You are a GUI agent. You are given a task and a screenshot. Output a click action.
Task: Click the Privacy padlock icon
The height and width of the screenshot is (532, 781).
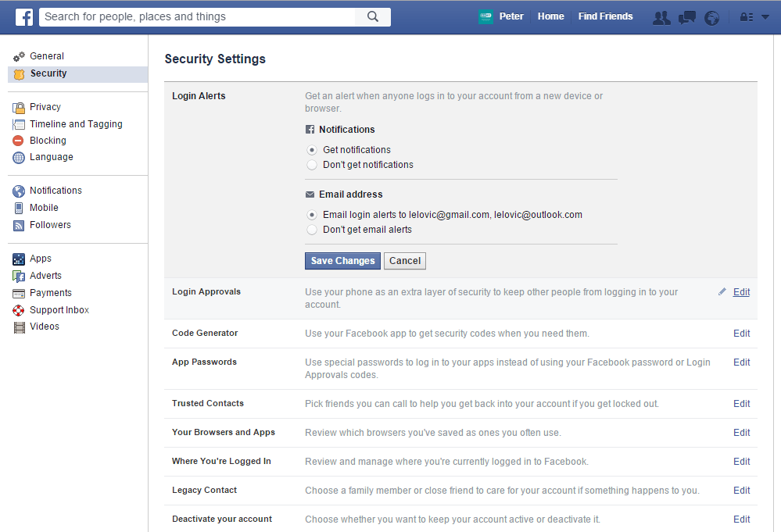click(19, 108)
